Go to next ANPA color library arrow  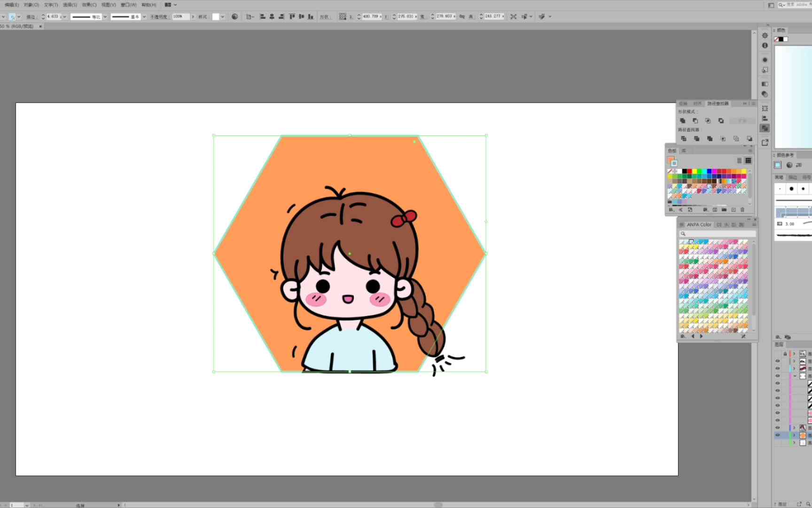click(702, 336)
